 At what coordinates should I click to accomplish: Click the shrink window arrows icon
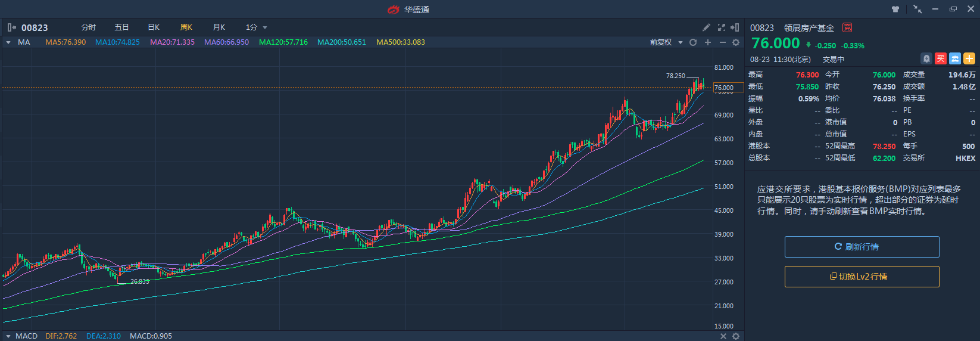(917, 10)
